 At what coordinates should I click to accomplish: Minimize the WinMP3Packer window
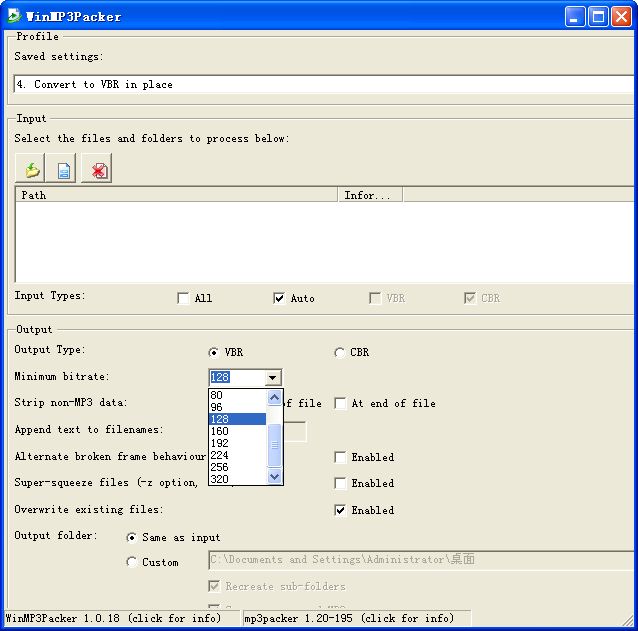(x=575, y=17)
